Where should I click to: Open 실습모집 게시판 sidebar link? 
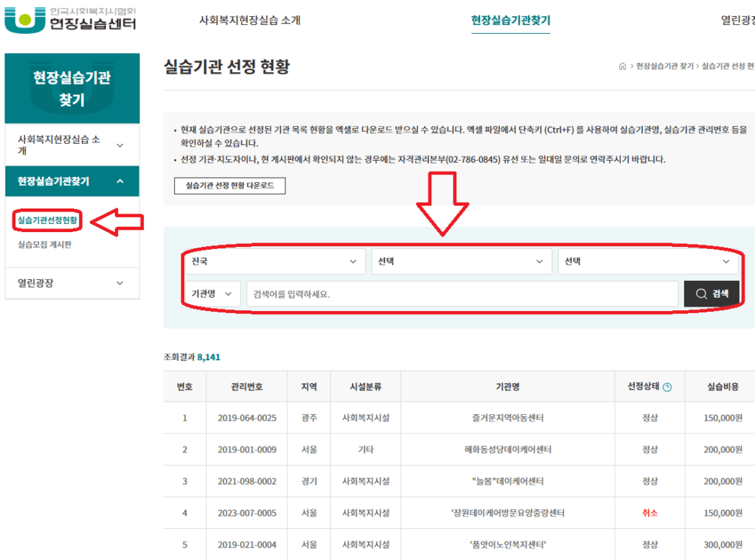[45, 245]
